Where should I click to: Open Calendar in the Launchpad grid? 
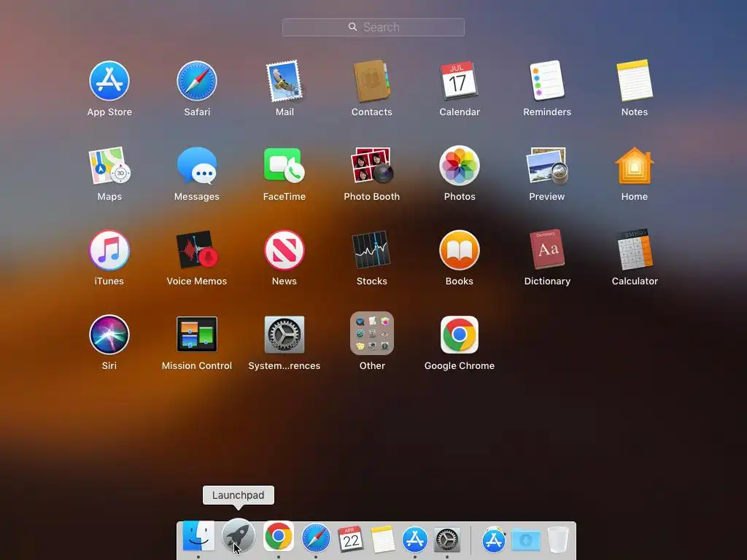(460, 80)
